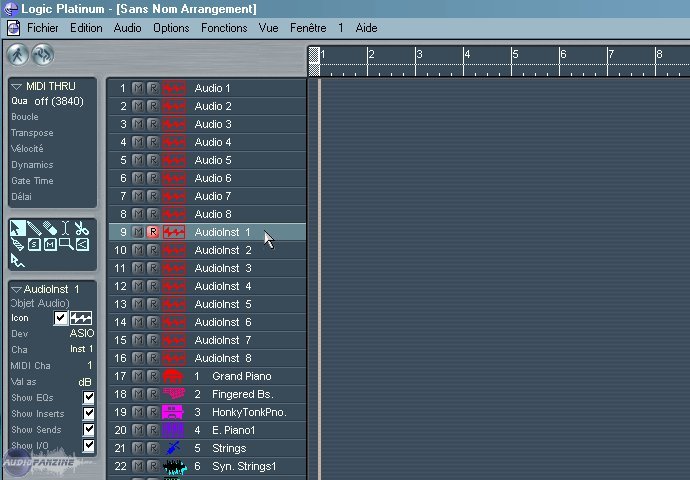Select the Crossfade tool
Screen dimensions: 690x480
point(82,244)
